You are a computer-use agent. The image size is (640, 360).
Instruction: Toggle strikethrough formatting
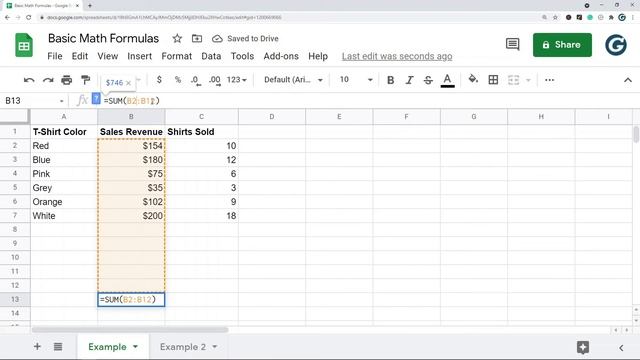[428, 80]
